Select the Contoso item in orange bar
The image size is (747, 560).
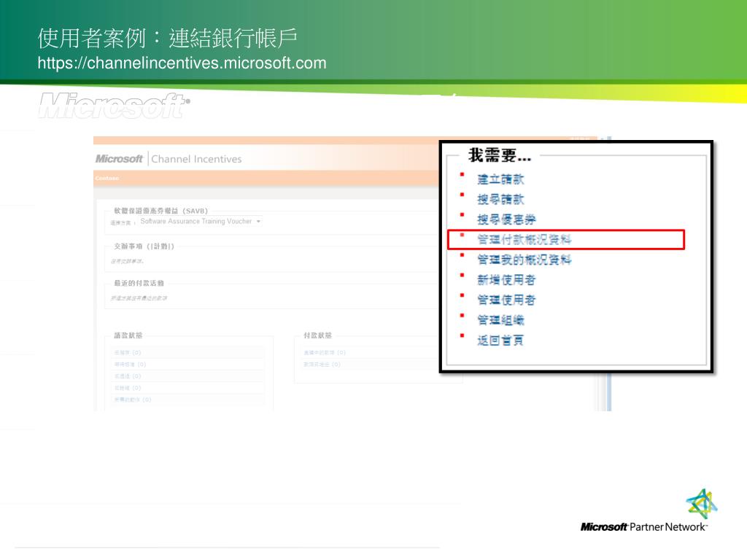click(x=107, y=178)
